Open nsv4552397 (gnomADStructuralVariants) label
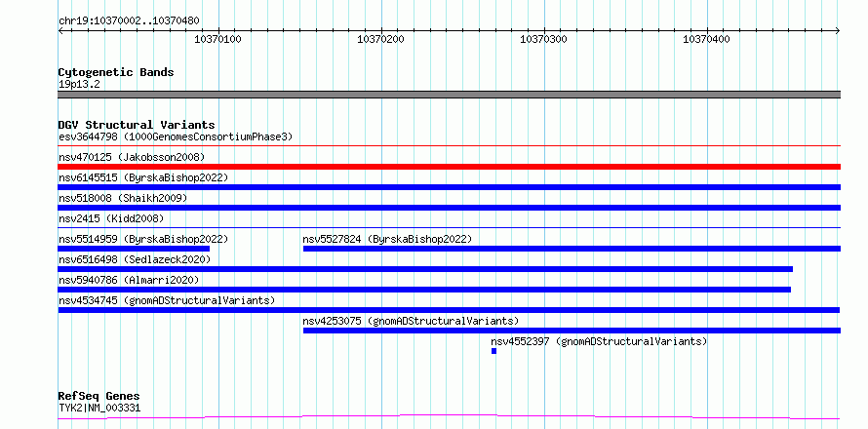868x429 pixels. click(599, 341)
